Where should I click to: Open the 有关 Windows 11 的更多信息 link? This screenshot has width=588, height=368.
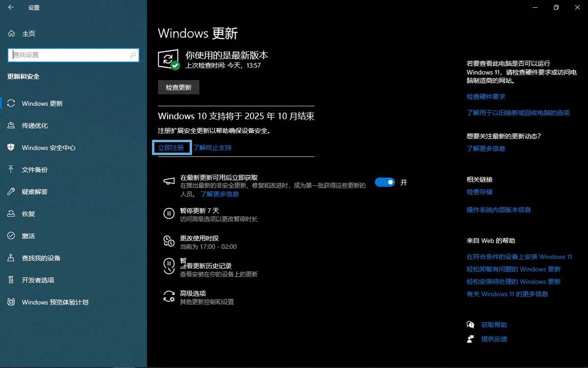pyautogui.click(x=507, y=294)
